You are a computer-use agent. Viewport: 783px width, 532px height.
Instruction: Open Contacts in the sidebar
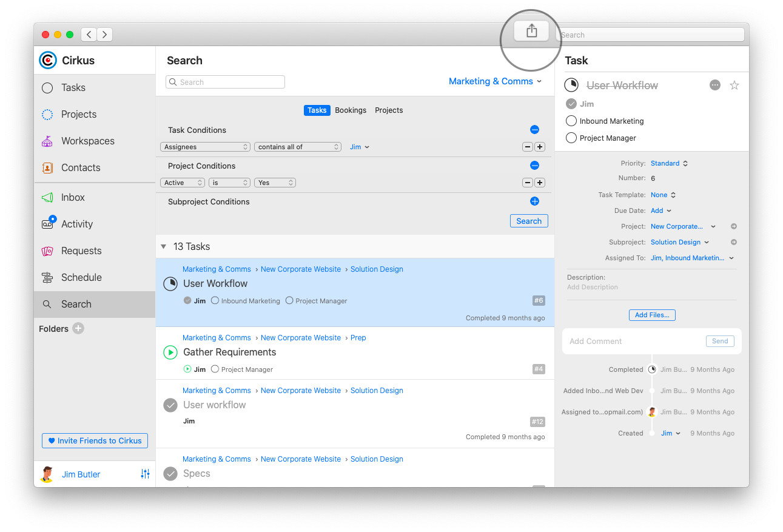click(x=95, y=167)
